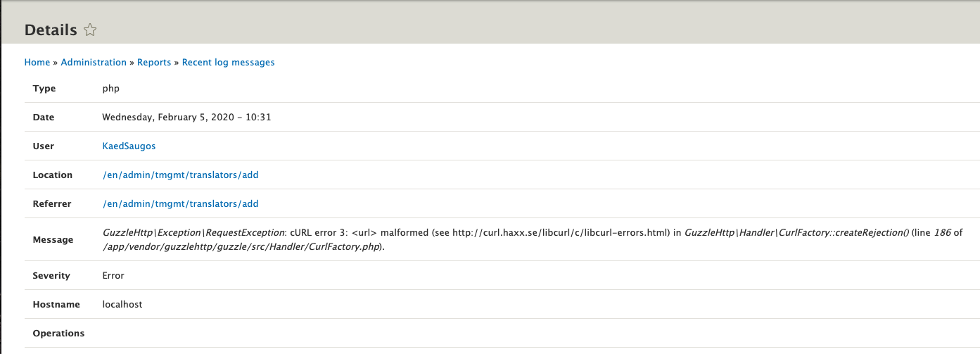Click the Type row label
This screenshot has height=354, width=980.
pos(44,89)
